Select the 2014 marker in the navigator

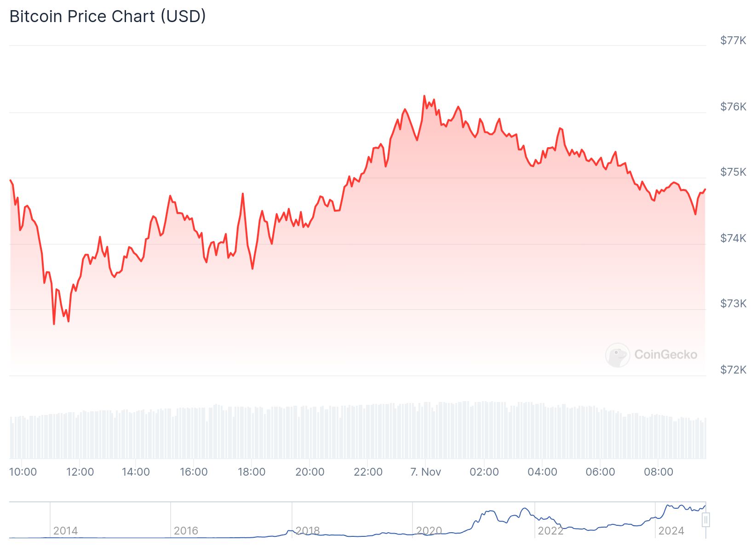coord(65,531)
